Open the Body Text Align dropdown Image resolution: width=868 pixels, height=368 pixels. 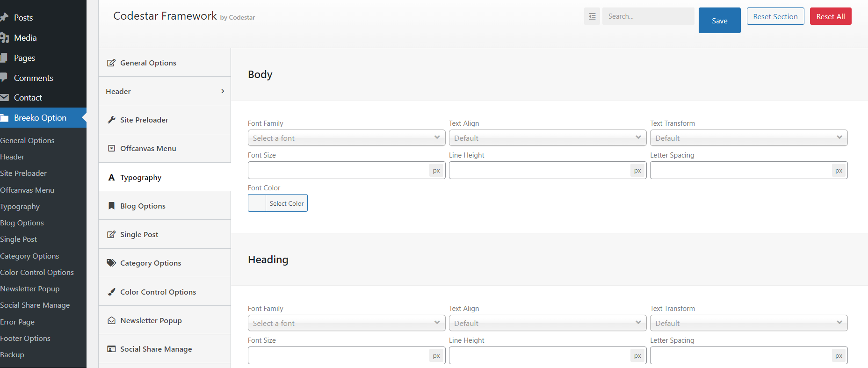click(547, 138)
